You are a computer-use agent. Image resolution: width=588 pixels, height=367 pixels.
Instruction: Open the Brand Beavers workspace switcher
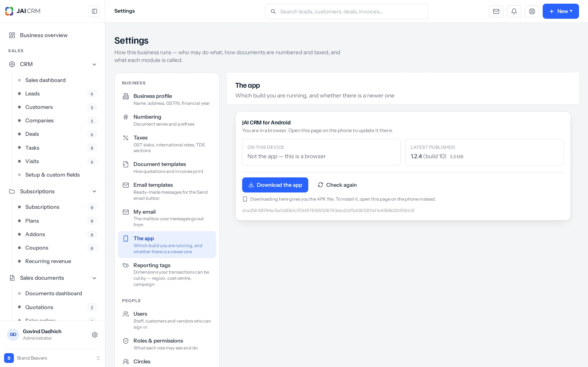coord(52,358)
